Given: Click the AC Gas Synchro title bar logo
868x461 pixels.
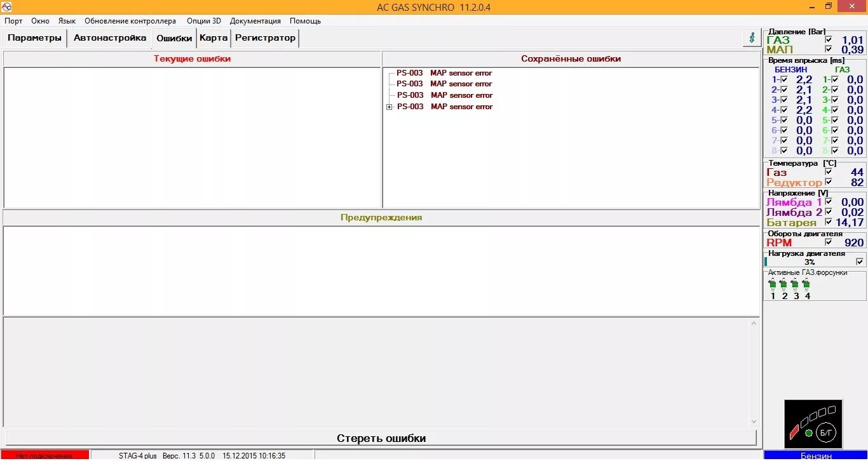Looking at the screenshot, I should coord(7,7).
